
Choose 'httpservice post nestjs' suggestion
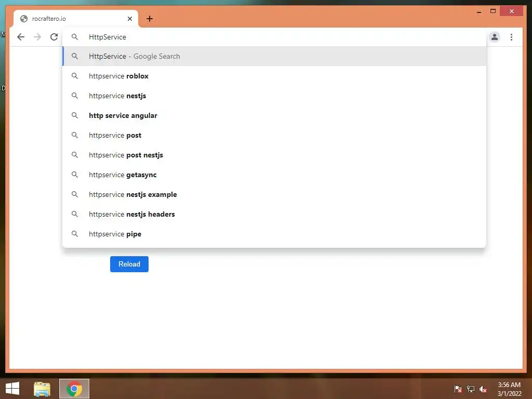(274, 155)
